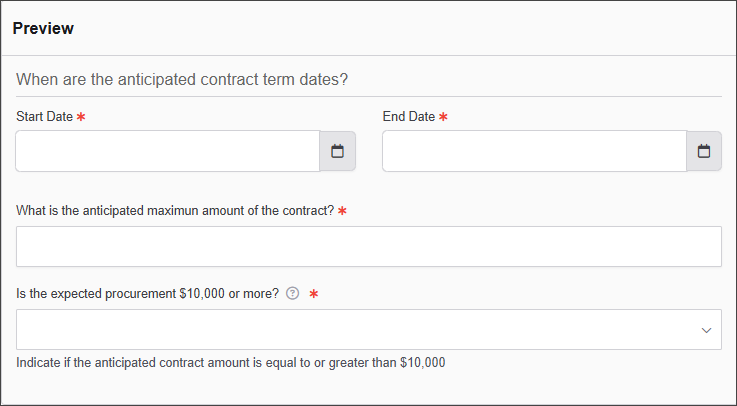The image size is (737, 406).
Task: Click the help icon beside the $10,000 question
Action: coord(293,294)
